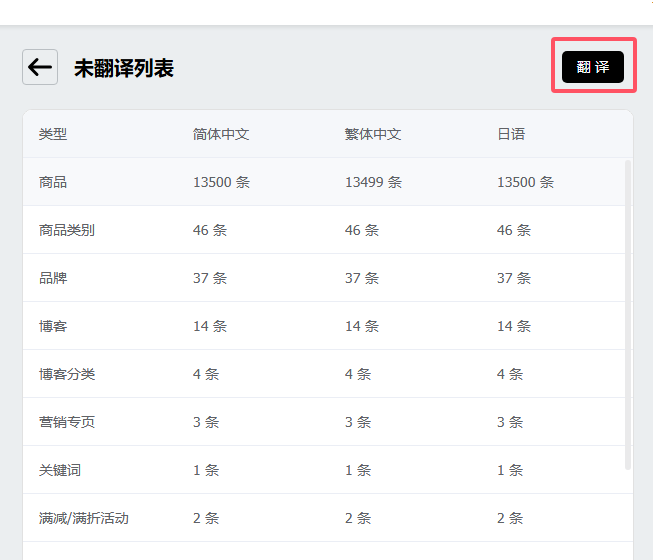Click 品牌 in the type column
This screenshot has height=560, width=653.
coord(53,278)
